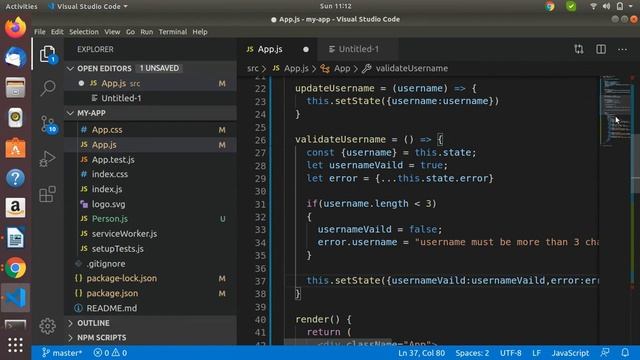Screen dimensions: 640x360
Task: Click validateUsername in the breadcrumb
Action: point(411,68)
